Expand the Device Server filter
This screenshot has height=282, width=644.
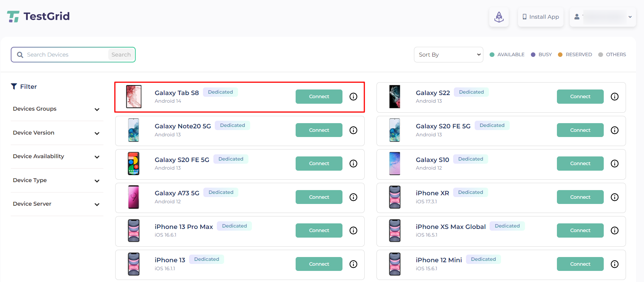click(x=57, y=204)
